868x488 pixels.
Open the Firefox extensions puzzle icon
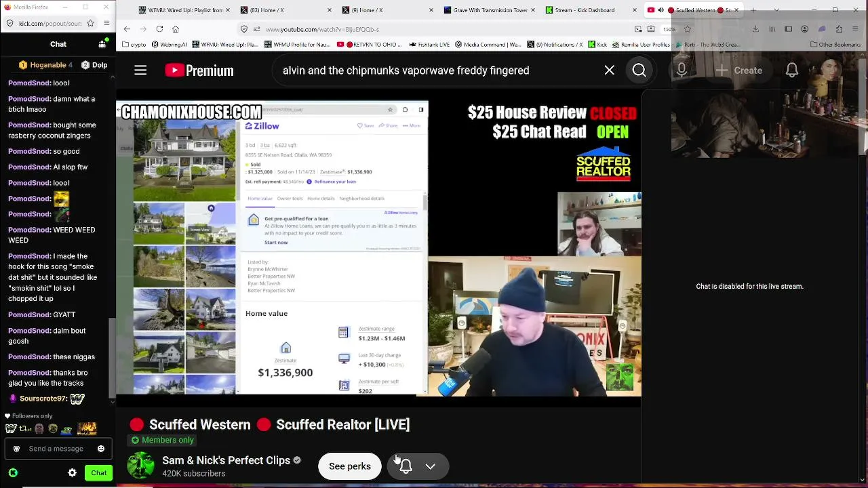[x=839, y=29]
